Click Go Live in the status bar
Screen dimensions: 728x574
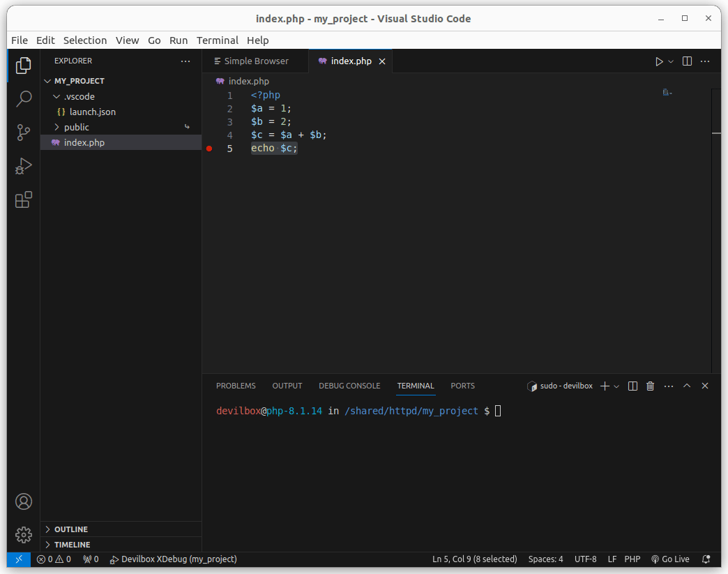[x=670, y=559]
